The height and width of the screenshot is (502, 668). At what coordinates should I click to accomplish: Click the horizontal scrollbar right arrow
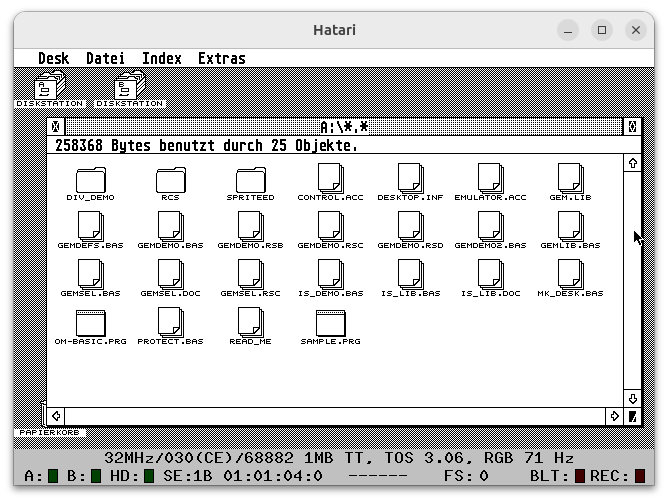[x=614, y=416]
